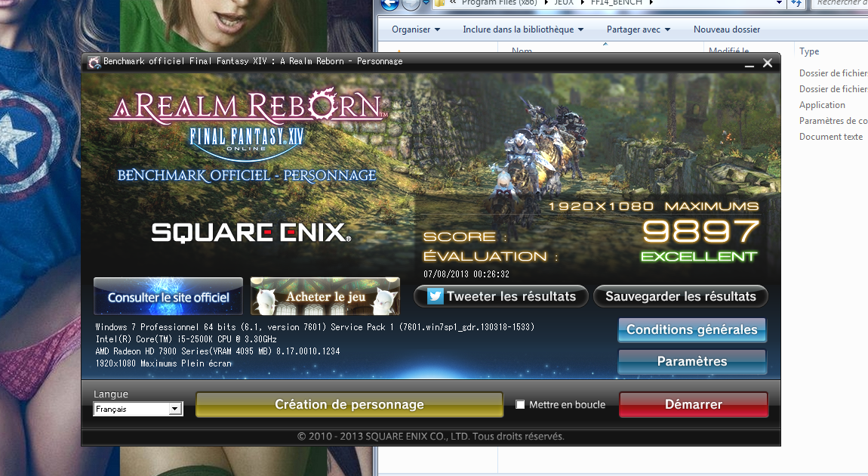Enable the 'Mettre en boucle' checkbox
This screenshot has width=868, height=476.
coord(520,404)
